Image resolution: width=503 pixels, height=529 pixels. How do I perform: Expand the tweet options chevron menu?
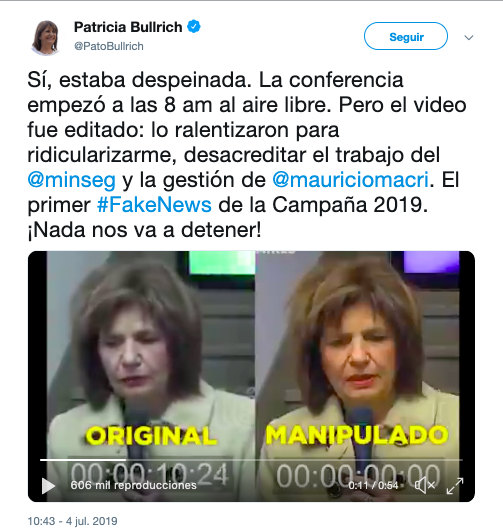pos(469,37)
